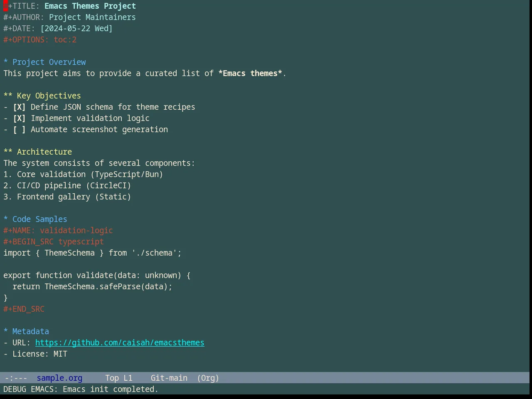532x399 pixels.
Task: Click the 'Top L1' position indicator
Action: tap(119, 378)
